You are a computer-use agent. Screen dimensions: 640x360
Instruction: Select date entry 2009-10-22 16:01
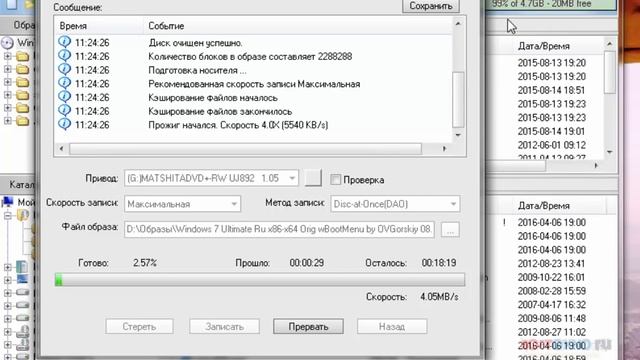(x=551, y=277)
